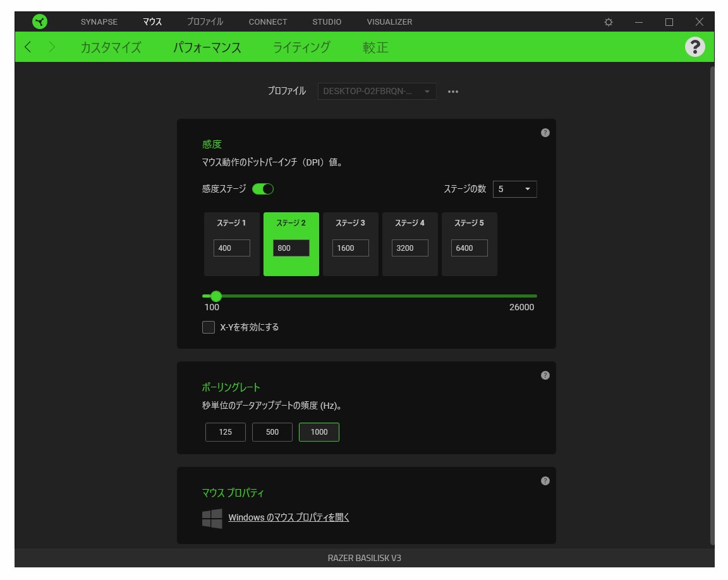
Task: Open the プロファイル dropdown DESKTOP-O2FBRQN
Action: click(377, 91)
